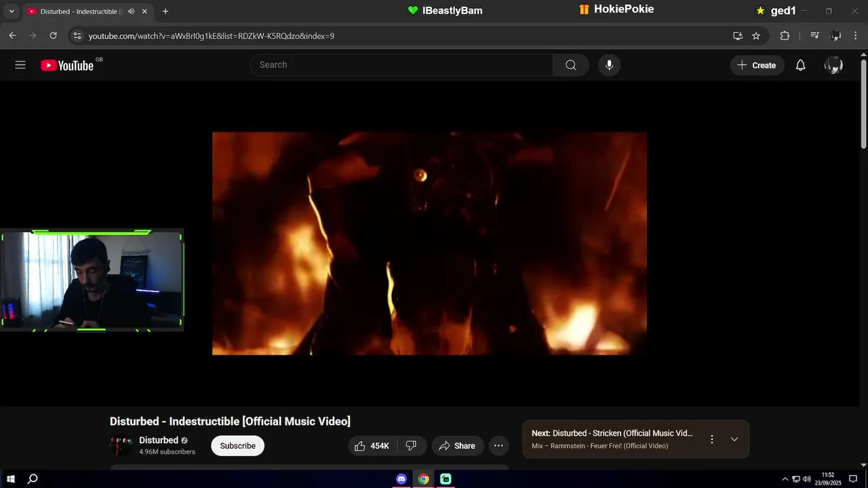Open network status tray icon
868x488 pixels.
pyautogui.click(x=796, y=479)
